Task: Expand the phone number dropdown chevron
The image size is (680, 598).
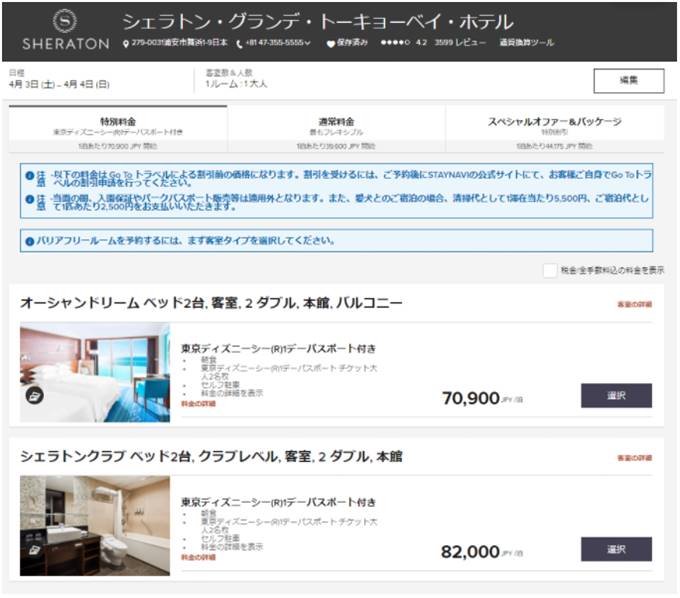Action: [307, 43]
